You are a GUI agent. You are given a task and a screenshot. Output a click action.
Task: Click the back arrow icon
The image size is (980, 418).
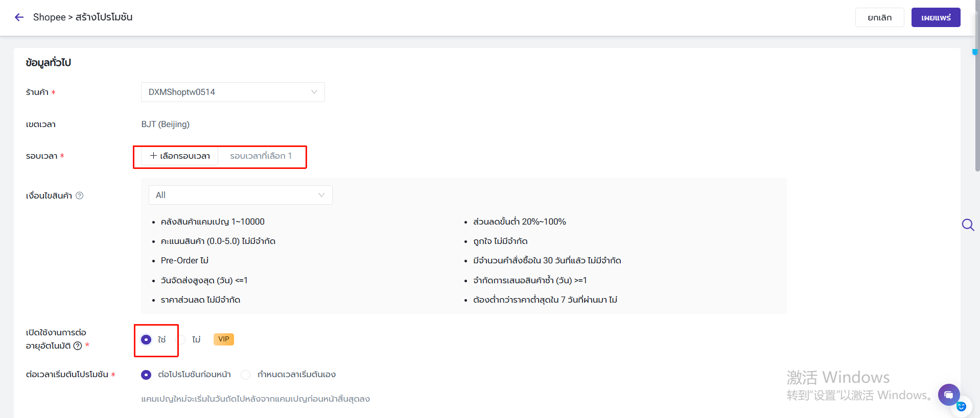(x=19, y=17)
